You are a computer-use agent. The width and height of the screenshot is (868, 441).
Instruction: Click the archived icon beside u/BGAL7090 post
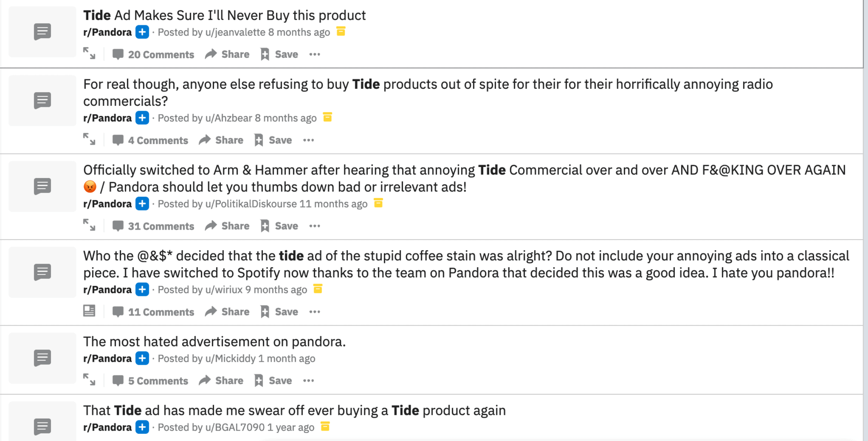click(325, 427)
